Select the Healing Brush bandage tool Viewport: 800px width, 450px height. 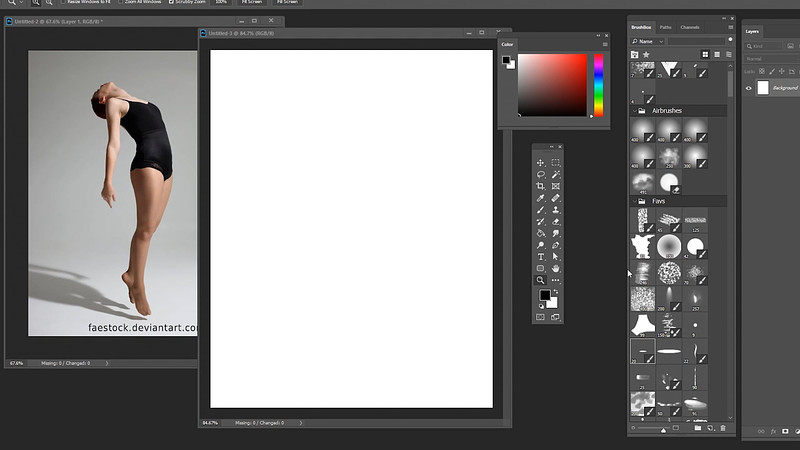point(556,198)
